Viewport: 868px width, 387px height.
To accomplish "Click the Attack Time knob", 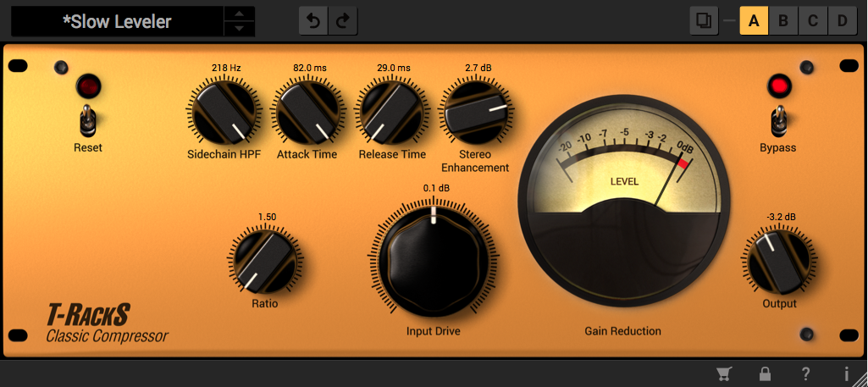I will click(307, 111).
